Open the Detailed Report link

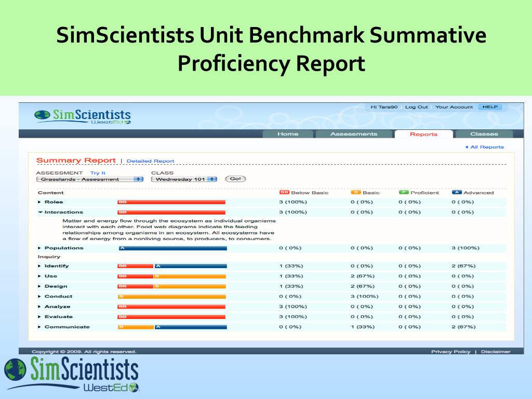click(x=150, y=161)
